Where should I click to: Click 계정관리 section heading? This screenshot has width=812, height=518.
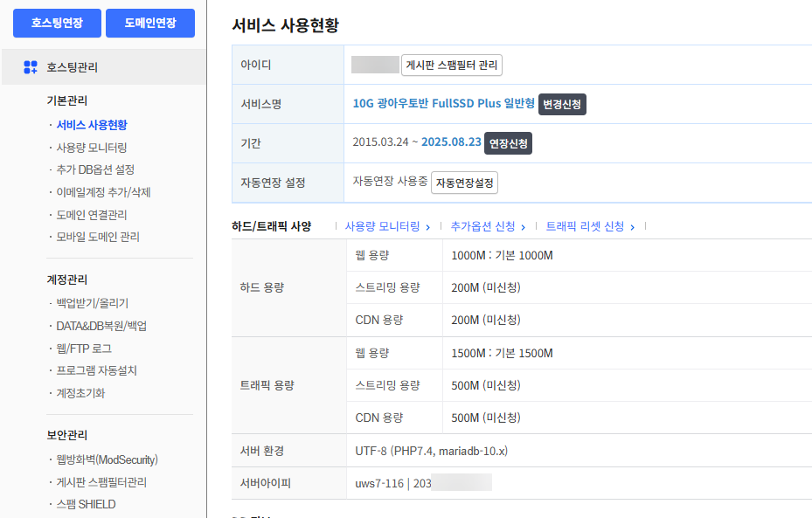click(66, 280)
